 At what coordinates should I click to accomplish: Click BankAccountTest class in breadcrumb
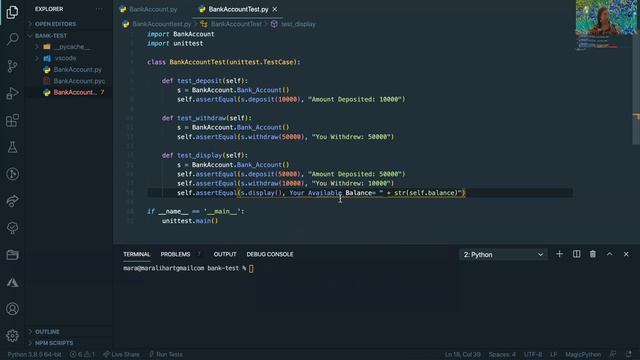[x=236, y=24]
